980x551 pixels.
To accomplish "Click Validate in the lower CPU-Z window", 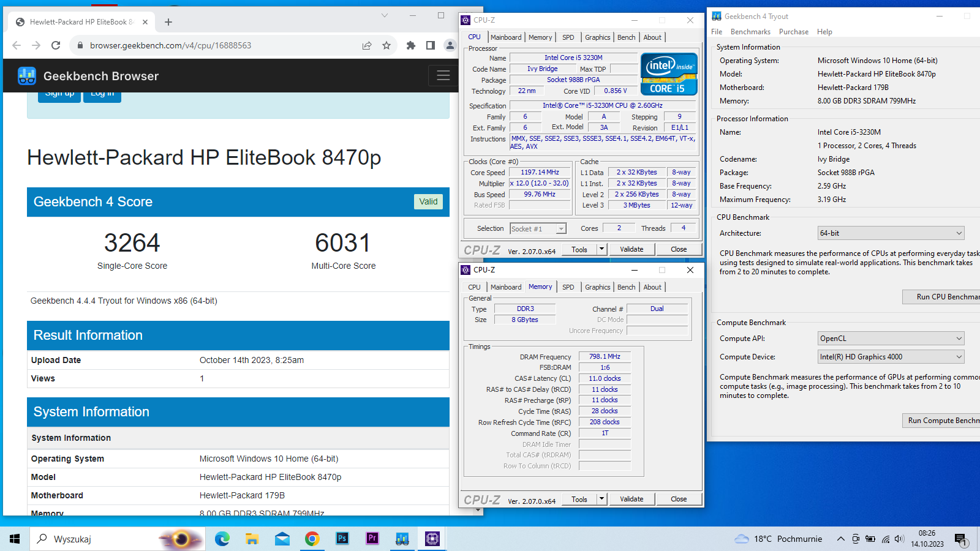I will click(631, 499).
